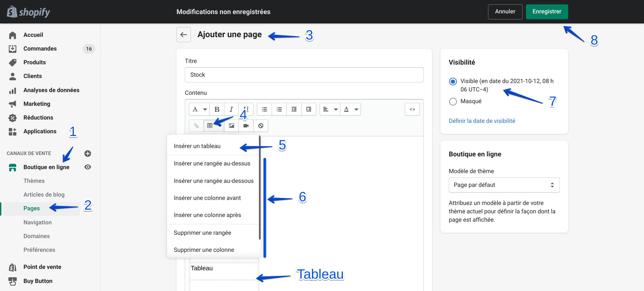
Task: Click the Analyses de données label
Action: tap(51, 90)
